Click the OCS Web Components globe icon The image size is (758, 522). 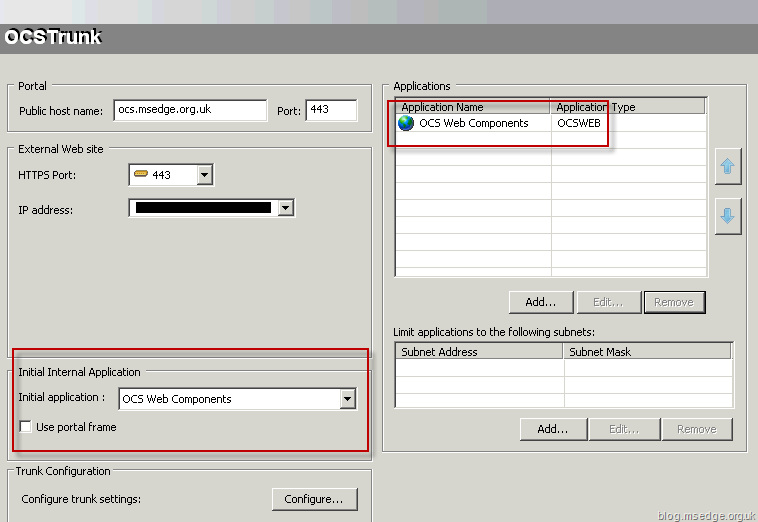[x=406, y=123]
